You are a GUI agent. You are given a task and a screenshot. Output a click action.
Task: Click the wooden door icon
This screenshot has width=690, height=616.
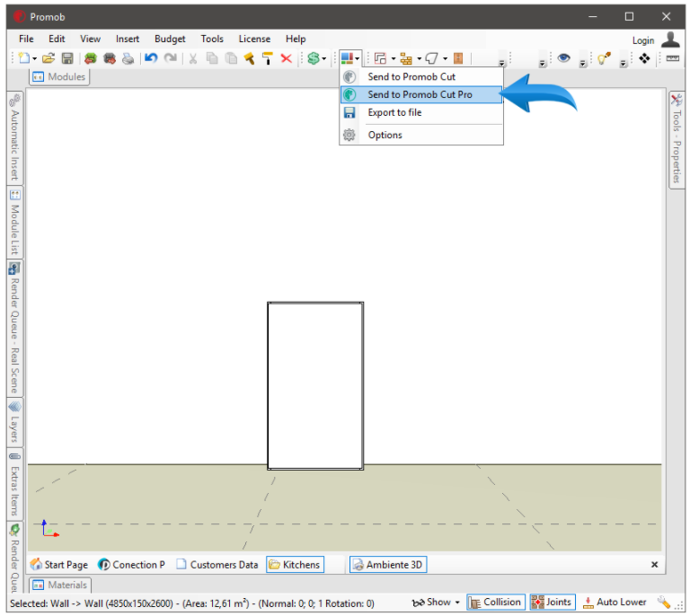458,58
